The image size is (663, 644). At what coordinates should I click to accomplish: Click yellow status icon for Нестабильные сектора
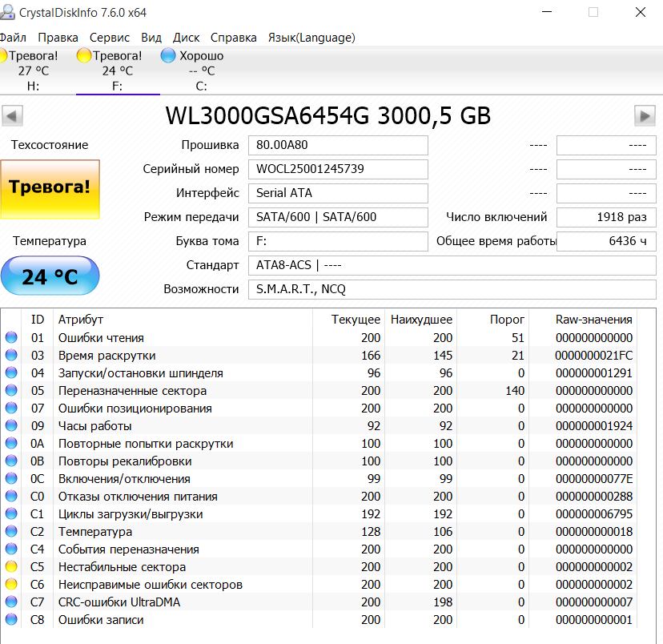(x=11, y=567)
